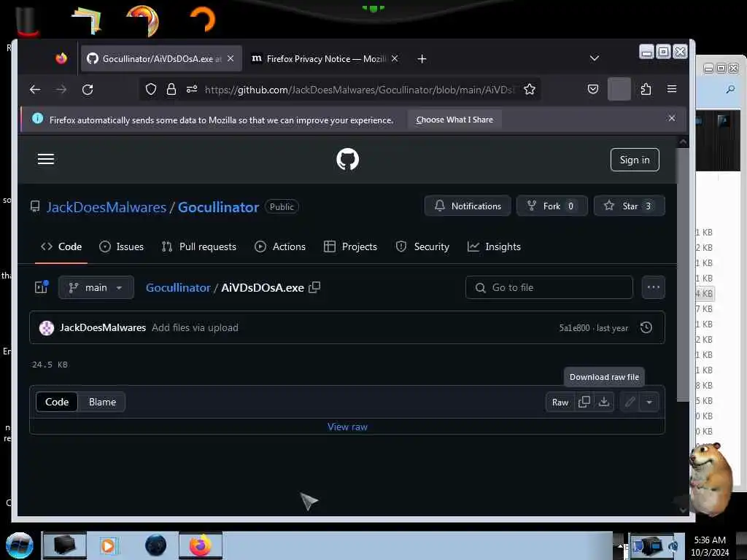
Task: Open edit file options dropdown arrow
Action: coord(649,402)
